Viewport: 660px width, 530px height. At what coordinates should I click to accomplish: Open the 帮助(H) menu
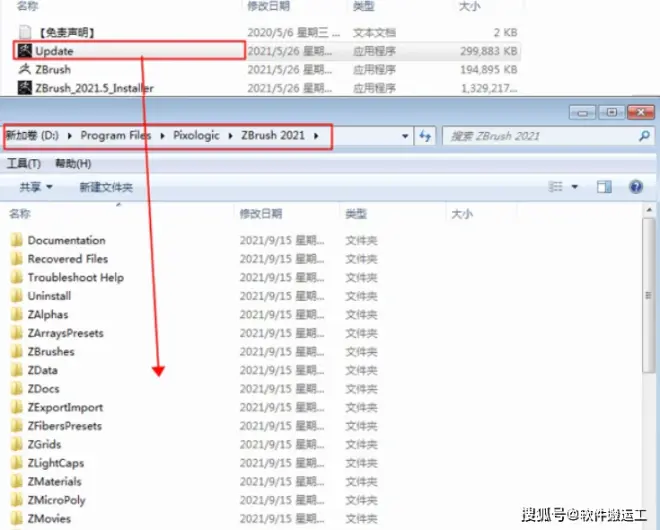pos(73,163)
